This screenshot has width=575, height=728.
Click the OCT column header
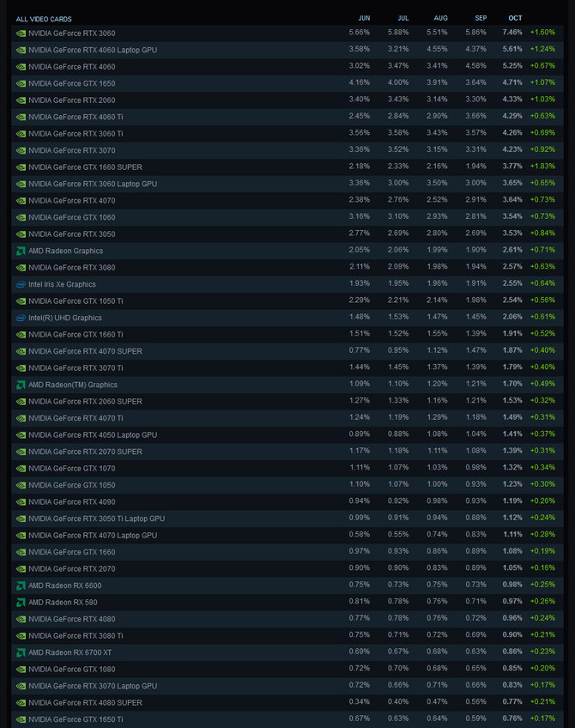(x=515, y=18)
